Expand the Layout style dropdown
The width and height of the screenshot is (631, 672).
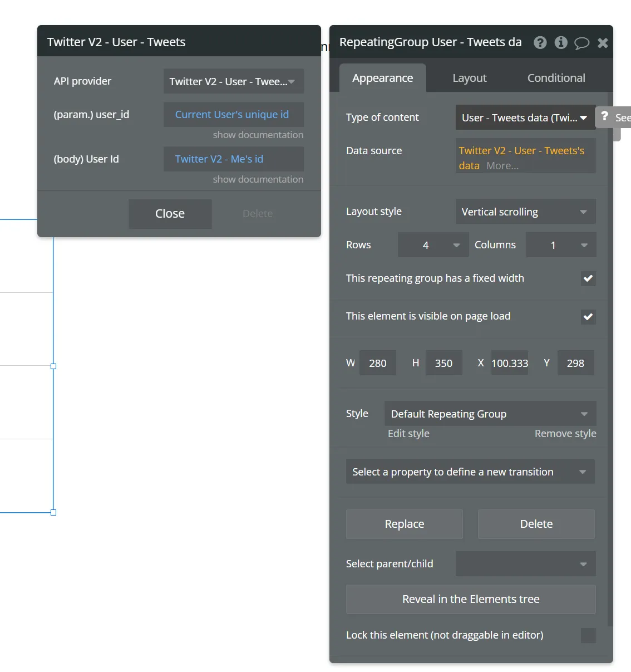[x=526, y=212]
